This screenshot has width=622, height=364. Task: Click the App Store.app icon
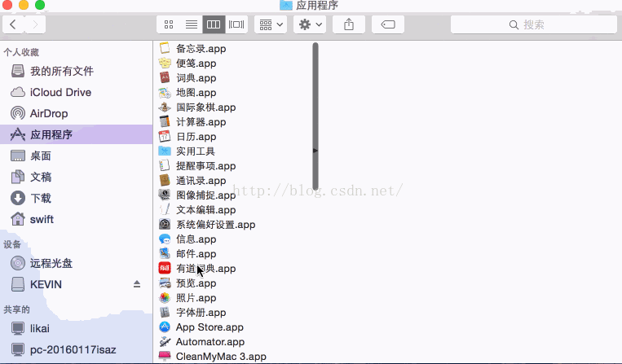point(165,327)
